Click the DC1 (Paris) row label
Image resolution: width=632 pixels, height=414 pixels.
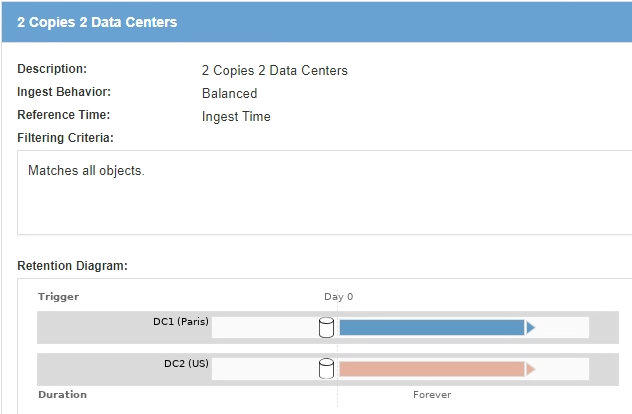coord(180,321)
